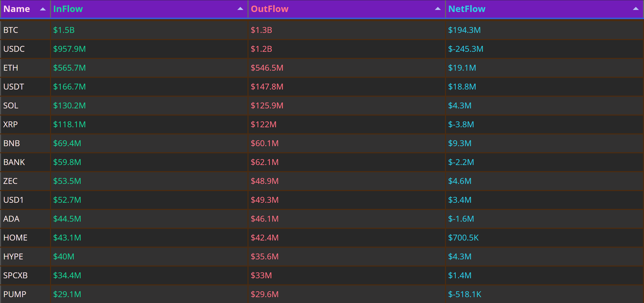Click USDT inflow value $166.7M
The image size is (644, 303).
pyautogui.click(x=69, y=87)
